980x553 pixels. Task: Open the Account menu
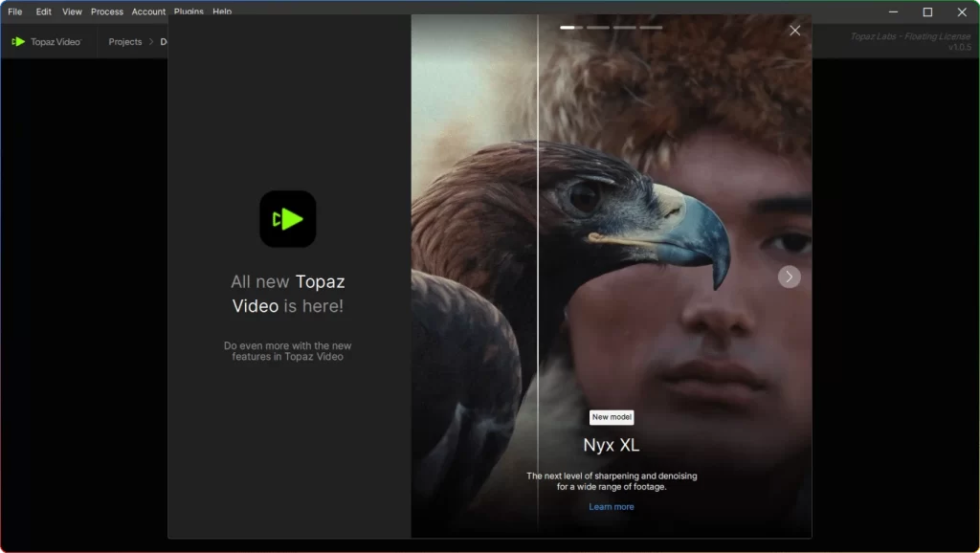[148, 11]
